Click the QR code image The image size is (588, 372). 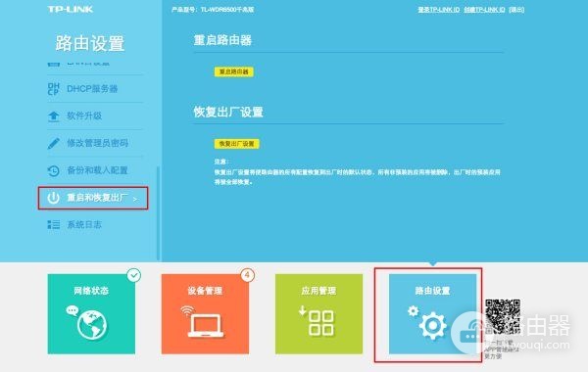coord(503,316)
